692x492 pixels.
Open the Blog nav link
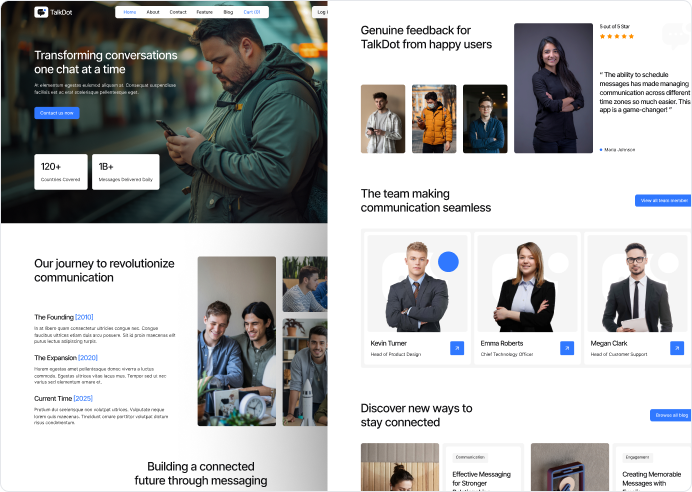tap(228, 12)
